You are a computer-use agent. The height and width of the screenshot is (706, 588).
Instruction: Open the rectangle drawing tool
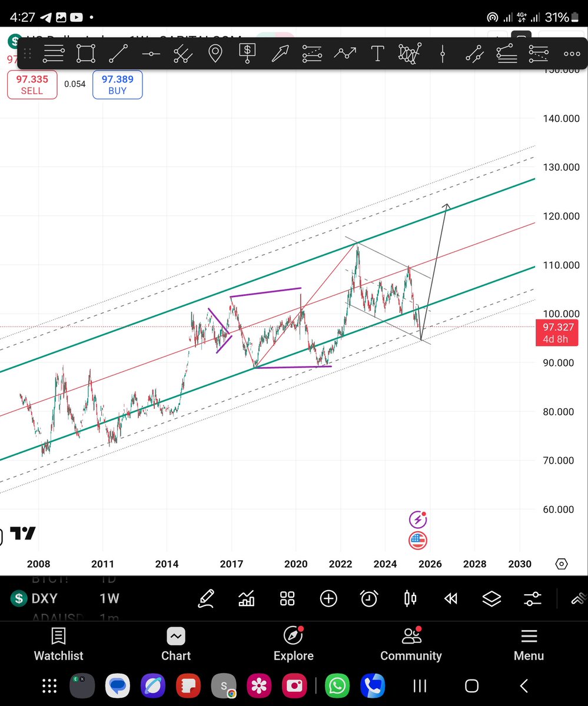[x=85, y=53]
